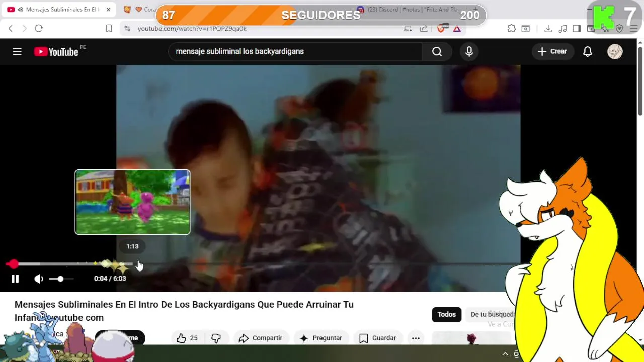Close the Mensajes Subliminales tab
The image size is (644, 362).
(108, 10)
